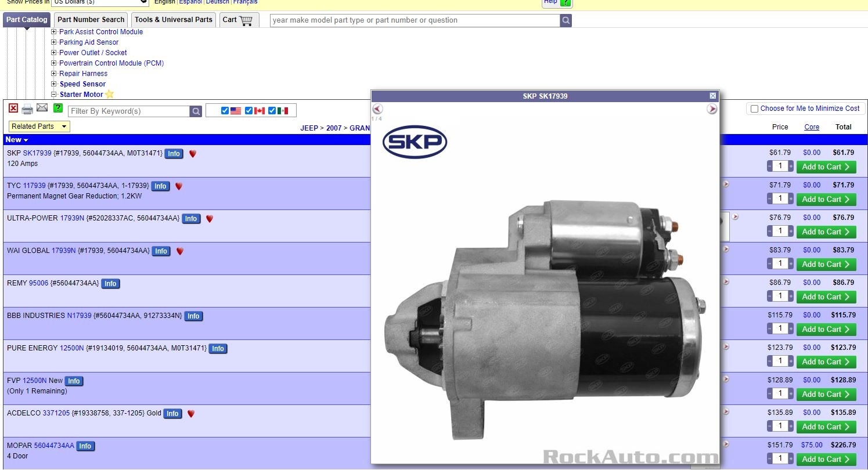The width and height of the screenshot is (868, 470).
Task: Open the Tools & Universal Parts tab
Action: pyautogui.click(x=174, y=20)
